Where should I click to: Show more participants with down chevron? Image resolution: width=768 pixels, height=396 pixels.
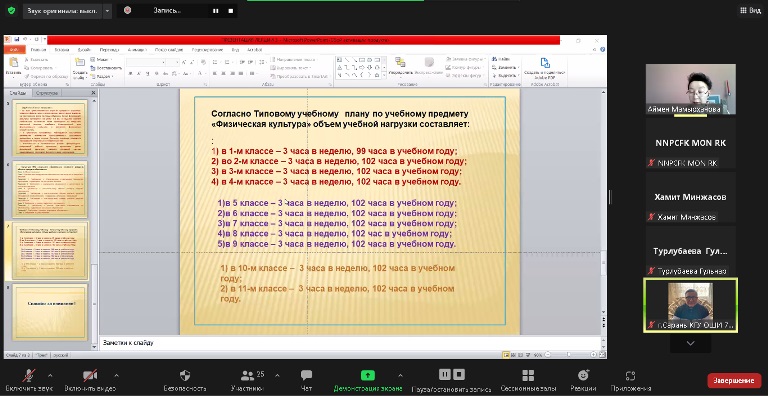click(x=691, y=344)
